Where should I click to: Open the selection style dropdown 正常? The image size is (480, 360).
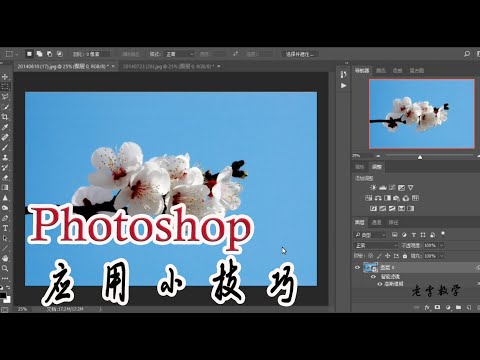coord(179,54)
